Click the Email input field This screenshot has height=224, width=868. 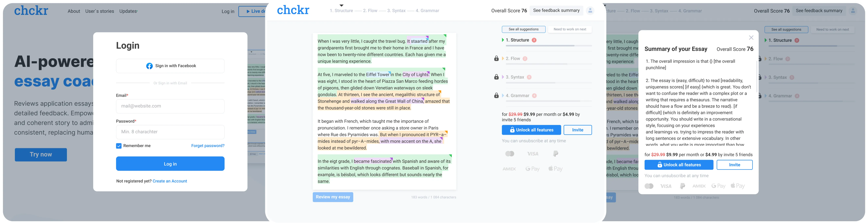pyautogui.click(x=170, y=106)
